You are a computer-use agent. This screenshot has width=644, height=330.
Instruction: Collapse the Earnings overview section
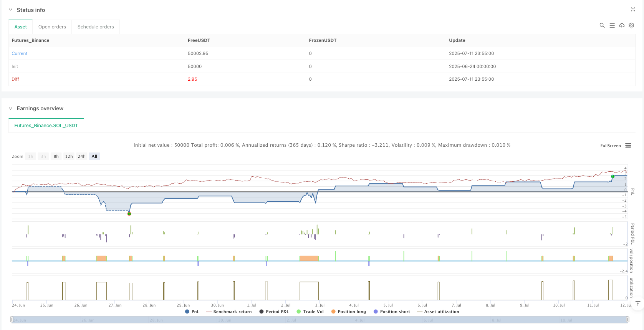(11, 108)
